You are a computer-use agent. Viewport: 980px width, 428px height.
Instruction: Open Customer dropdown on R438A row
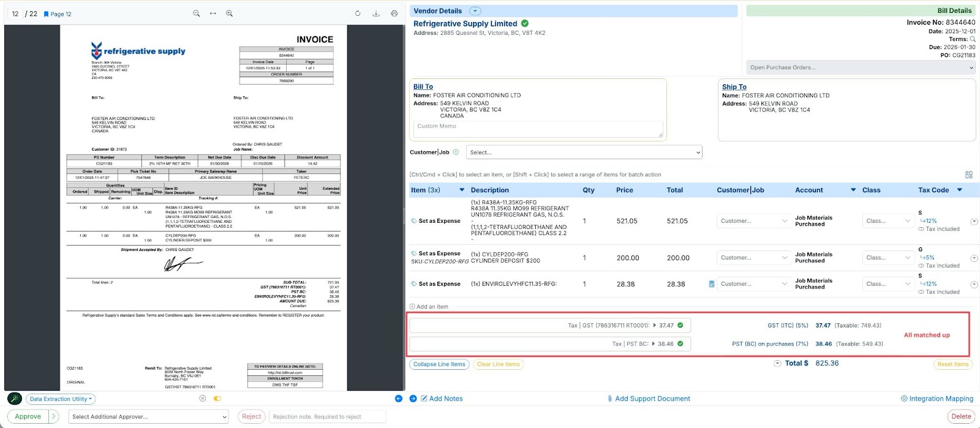[754, 221]
